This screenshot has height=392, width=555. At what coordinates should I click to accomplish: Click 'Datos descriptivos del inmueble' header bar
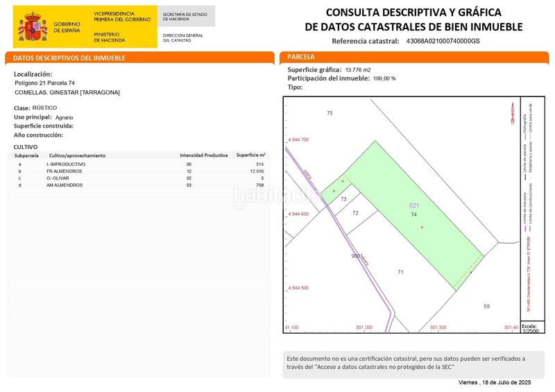(x=139, y=58)
